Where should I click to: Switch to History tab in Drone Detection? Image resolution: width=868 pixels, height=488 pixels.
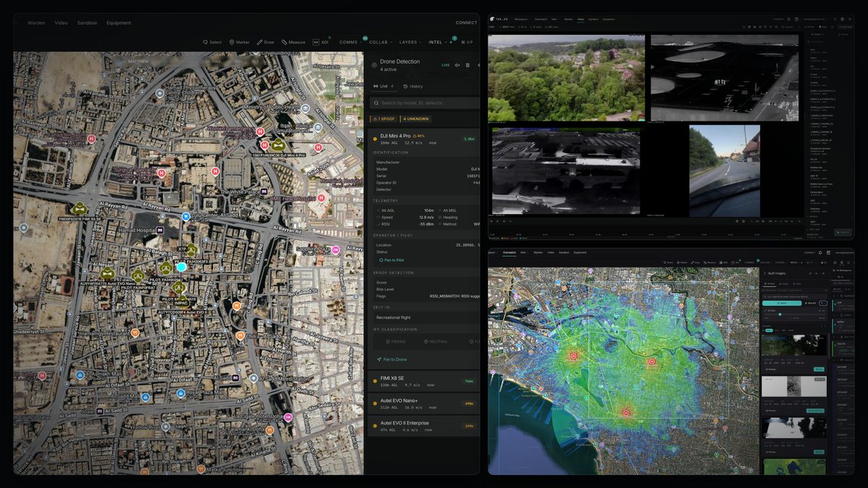(x=413, y=86)
